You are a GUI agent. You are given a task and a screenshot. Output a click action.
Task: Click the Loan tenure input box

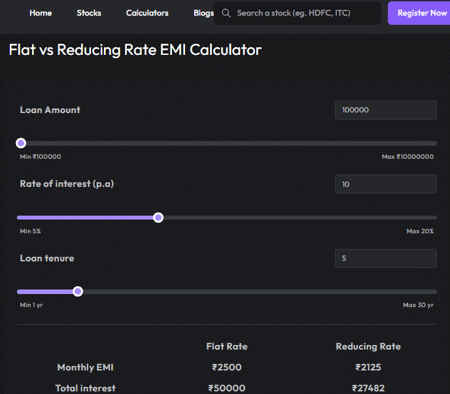[386, 258]
